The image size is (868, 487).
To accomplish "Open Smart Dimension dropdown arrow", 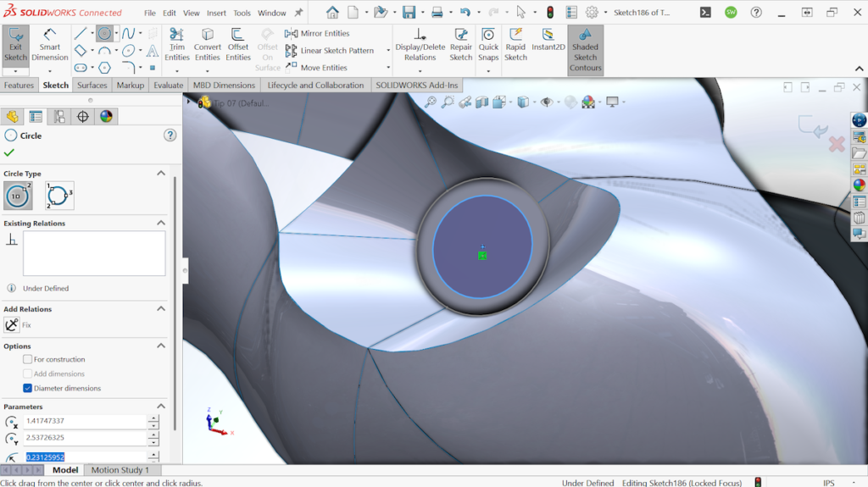I will (x=50, y=71).
